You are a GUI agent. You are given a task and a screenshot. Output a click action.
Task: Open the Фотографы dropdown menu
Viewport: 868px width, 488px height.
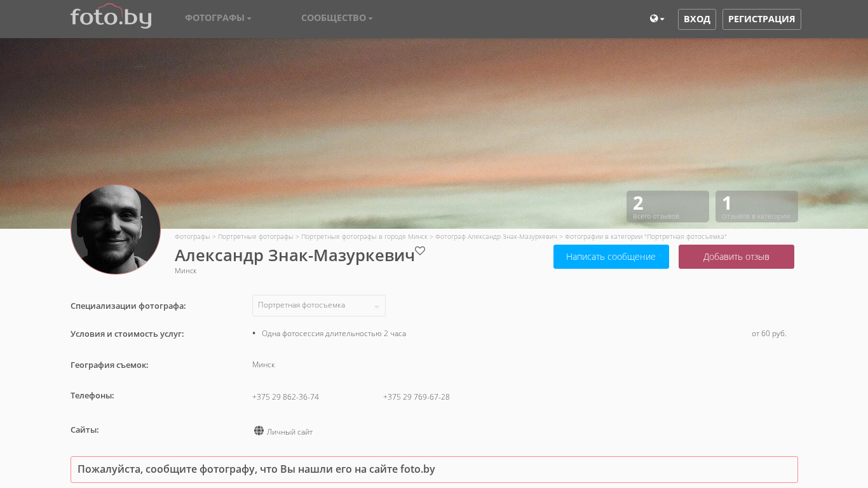click(x=218, y=18)
